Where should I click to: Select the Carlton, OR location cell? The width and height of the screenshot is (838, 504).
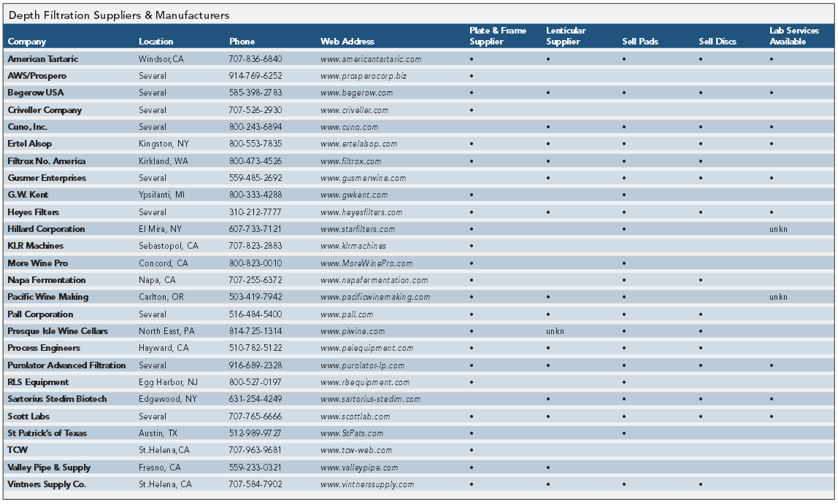tap(161, 298)
